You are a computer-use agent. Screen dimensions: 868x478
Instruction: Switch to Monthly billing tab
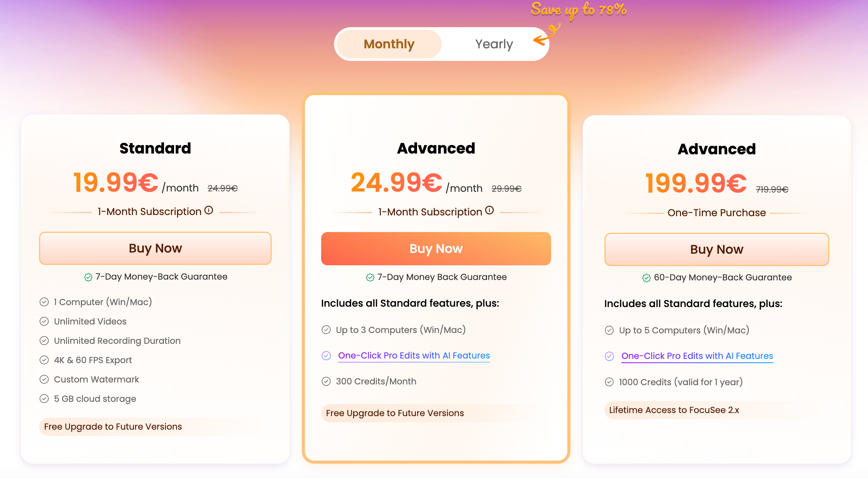click(389, 44)
